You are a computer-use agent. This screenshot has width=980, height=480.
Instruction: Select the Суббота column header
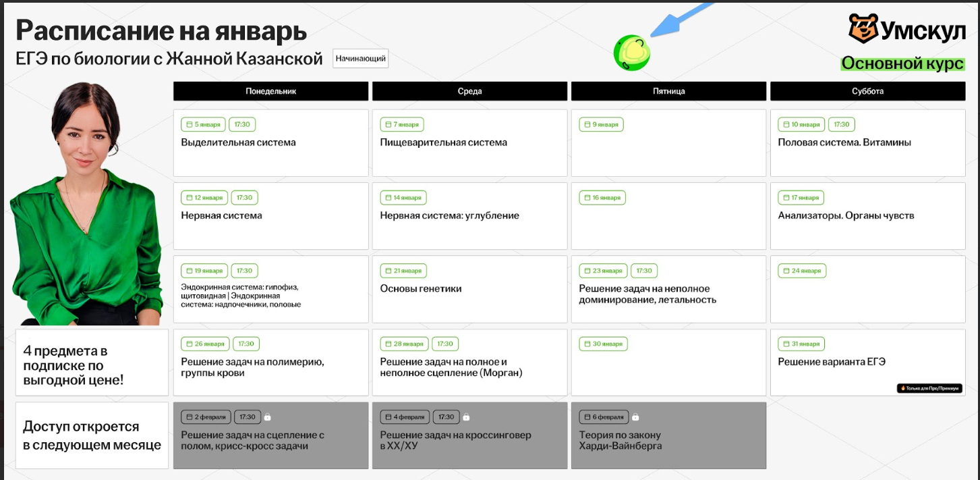point(867,91)
